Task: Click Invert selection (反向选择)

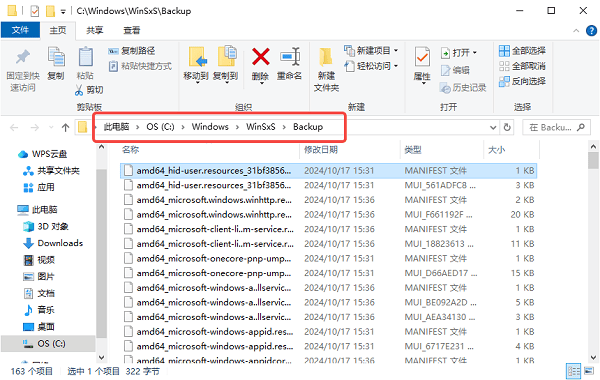Action: click(523, 81)
